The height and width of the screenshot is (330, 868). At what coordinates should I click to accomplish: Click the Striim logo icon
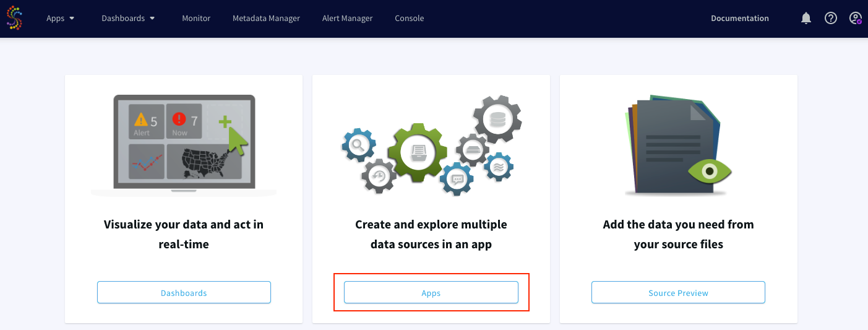click(x=15, y=18)
